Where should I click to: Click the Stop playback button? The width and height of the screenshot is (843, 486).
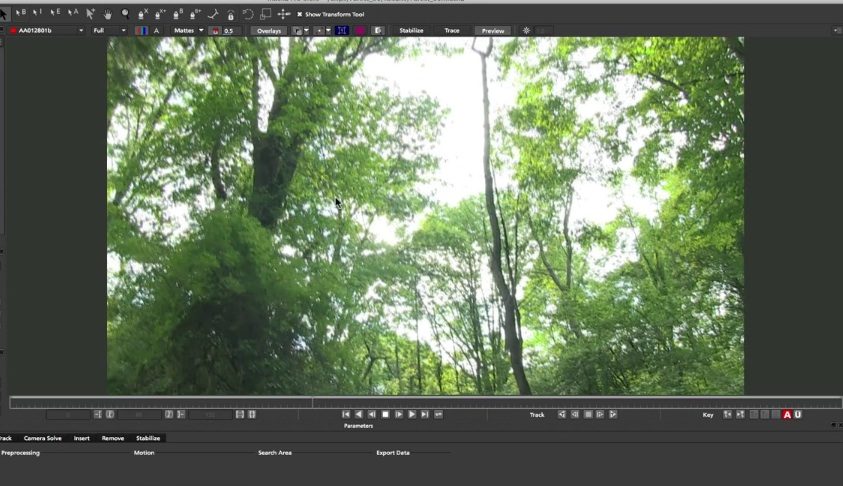coord(385,414)
